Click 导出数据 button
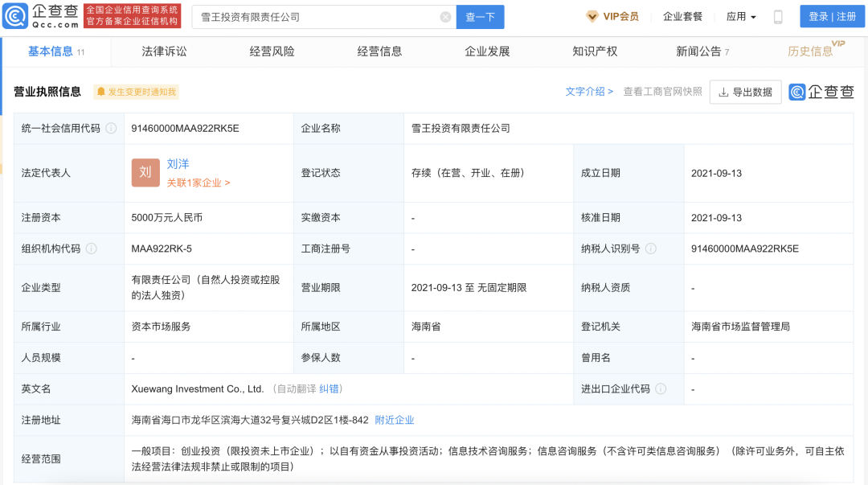Image resolution: width=868 pixels, height=485 pixels. click(746, 92)
